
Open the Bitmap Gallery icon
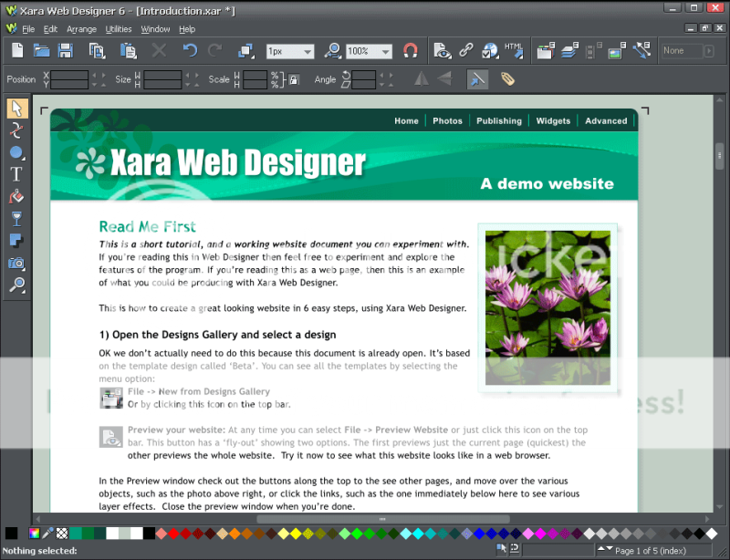click(x=617, y=50)
